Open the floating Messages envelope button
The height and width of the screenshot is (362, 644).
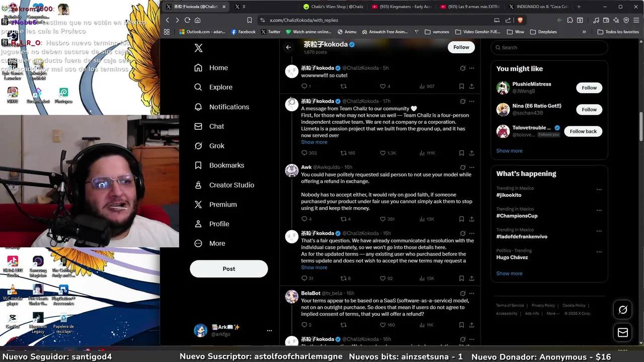(x=623, y=332)
